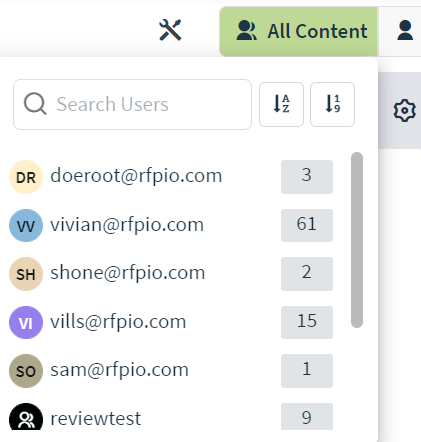Image resolution: width=421 pixels, height=442 pixels.
Task: Click the user list vertical scrollbar
Action: pyautogui.click(x=357, y=240)
